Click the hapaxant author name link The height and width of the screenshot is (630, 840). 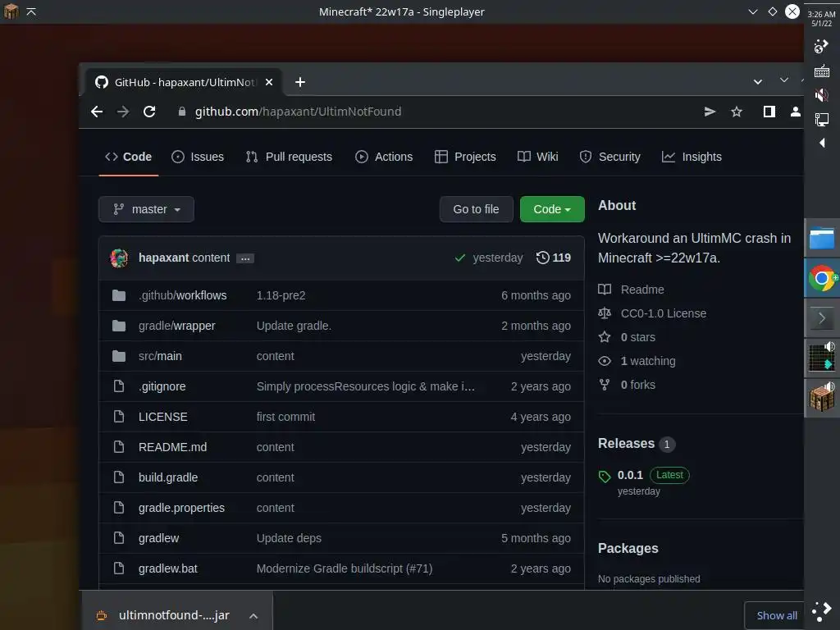click(163, 258)
